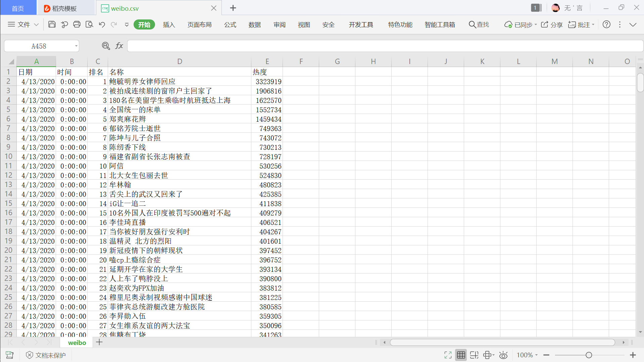Image resolution: width=644 pixels, height=362 pixels.
Task: Collapse the ribbon with the chevron
Action: [x=633, y=24]
